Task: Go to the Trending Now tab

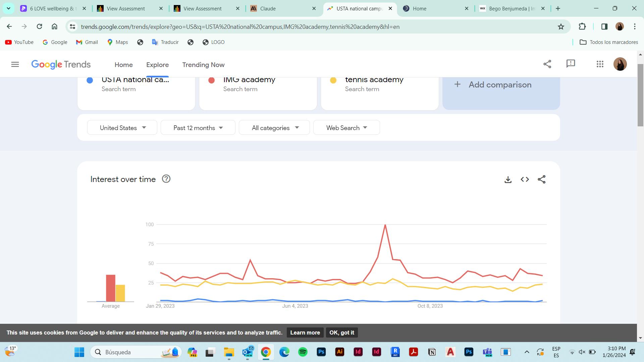Action: pyautogui.click(x=203, y=65)
